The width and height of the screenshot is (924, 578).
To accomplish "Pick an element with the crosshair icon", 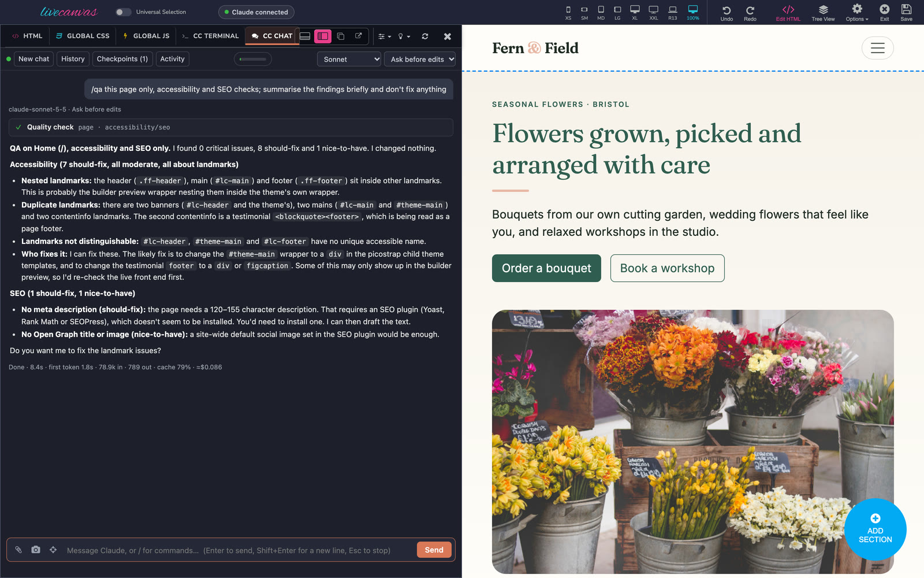I will 53,550.
